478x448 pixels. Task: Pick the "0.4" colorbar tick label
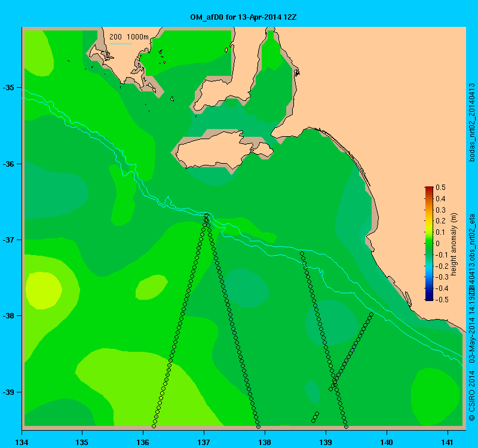(440, 199)
